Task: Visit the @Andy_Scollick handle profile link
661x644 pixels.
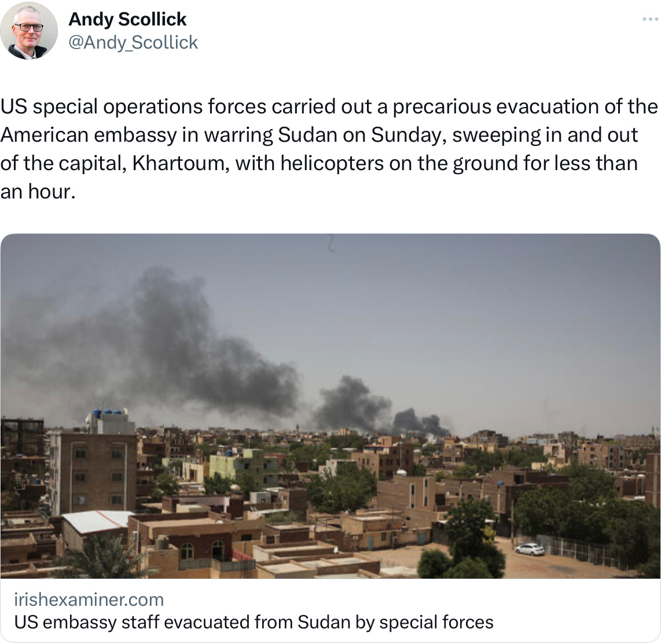Action: (133, 43)
